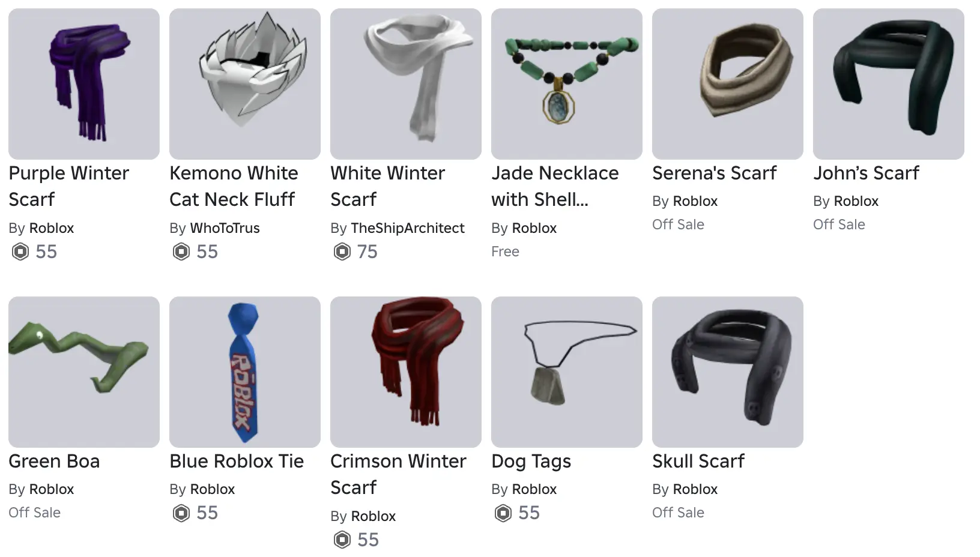
Task: Click the Robux icon under Crimson Winter Scarf
Action: coord(342,540)
